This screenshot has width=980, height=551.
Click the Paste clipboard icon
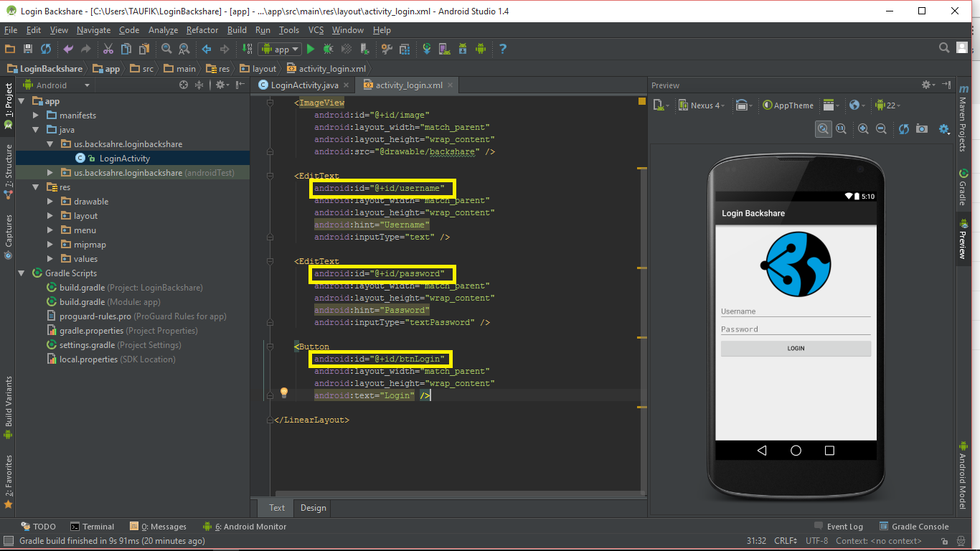(144, 49)
